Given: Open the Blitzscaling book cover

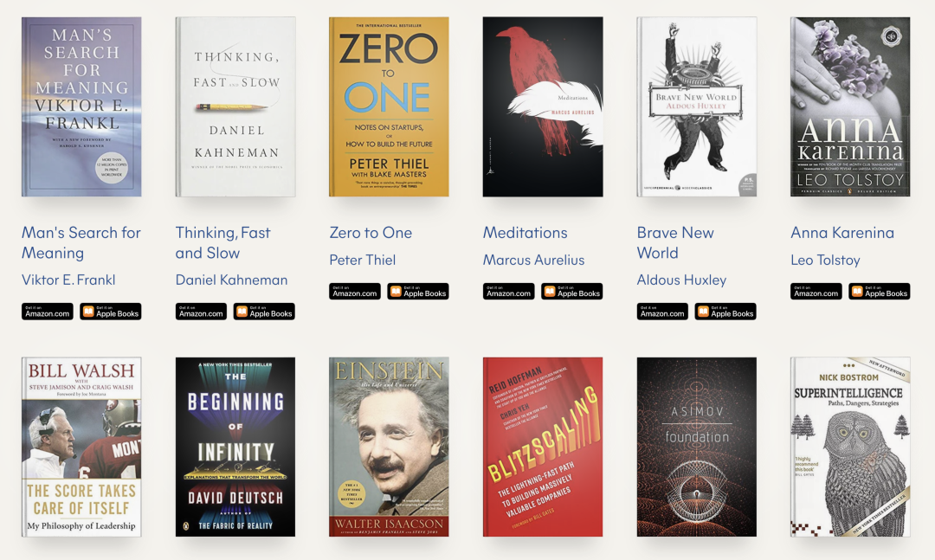Looking at the screenshot, I should coord(543,447).
